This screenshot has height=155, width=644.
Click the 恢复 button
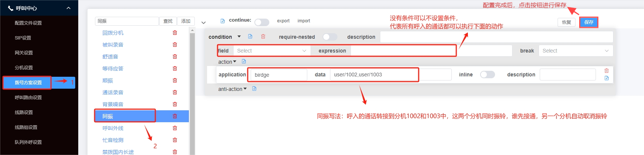[566, 22]
